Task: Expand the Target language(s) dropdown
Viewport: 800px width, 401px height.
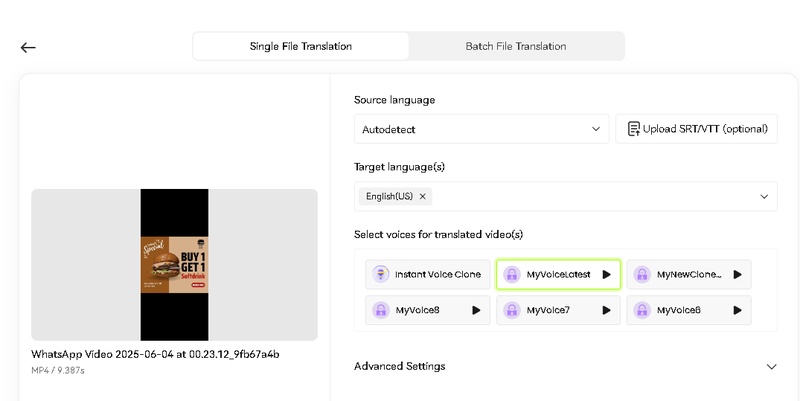Action: click(765, 197)
